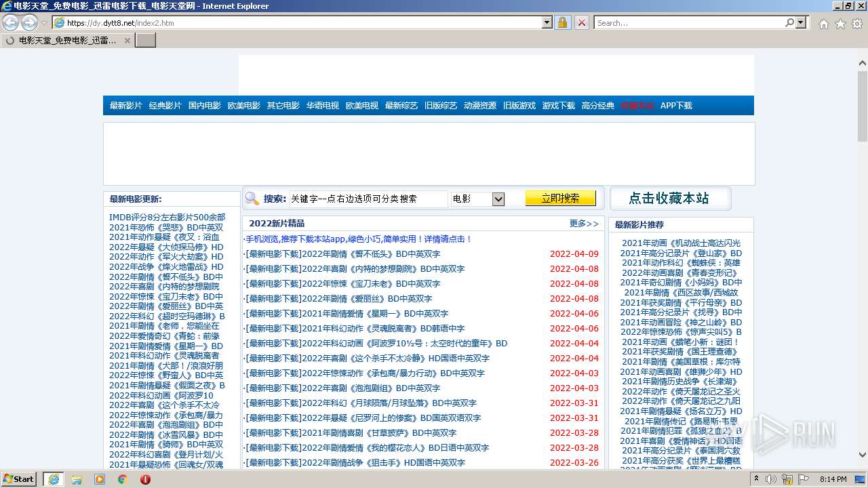Click the magnifier icon beside 搜索

pos(252,199)
